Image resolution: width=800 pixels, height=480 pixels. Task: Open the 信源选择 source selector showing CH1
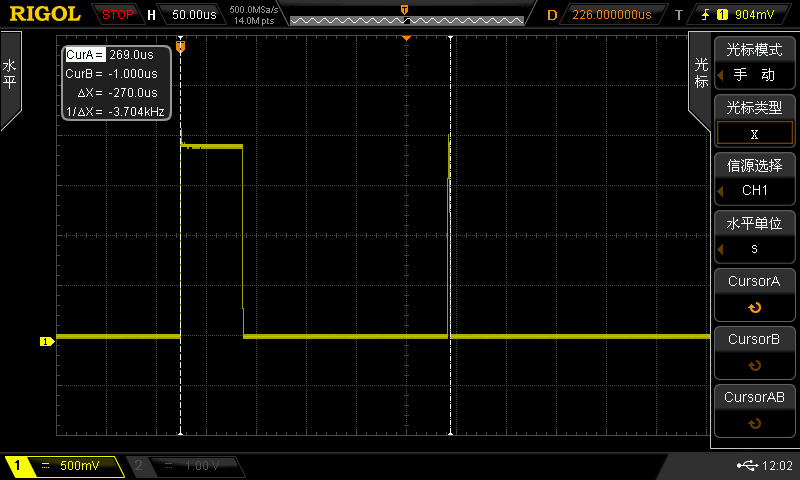(x=754, y=177)
